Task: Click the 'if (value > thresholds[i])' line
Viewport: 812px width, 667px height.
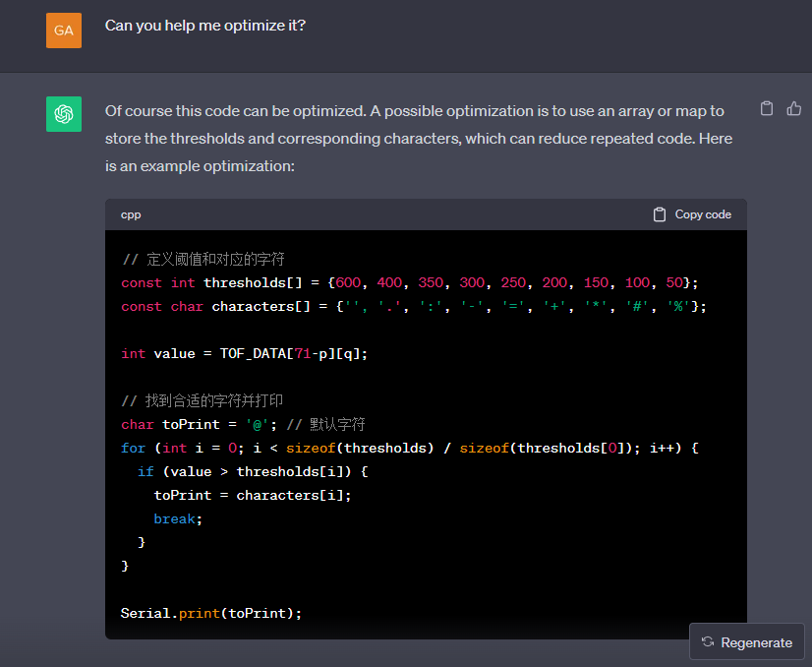Action: coord(253,471)
